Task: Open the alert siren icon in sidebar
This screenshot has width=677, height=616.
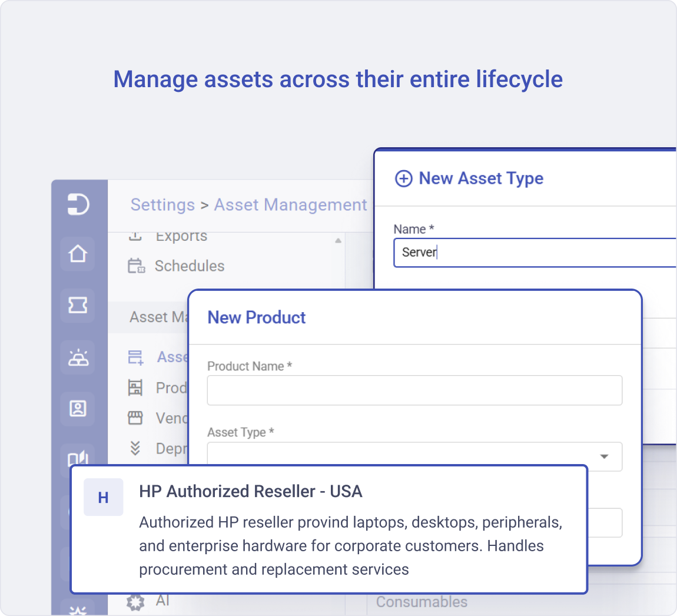Action: 78,357
